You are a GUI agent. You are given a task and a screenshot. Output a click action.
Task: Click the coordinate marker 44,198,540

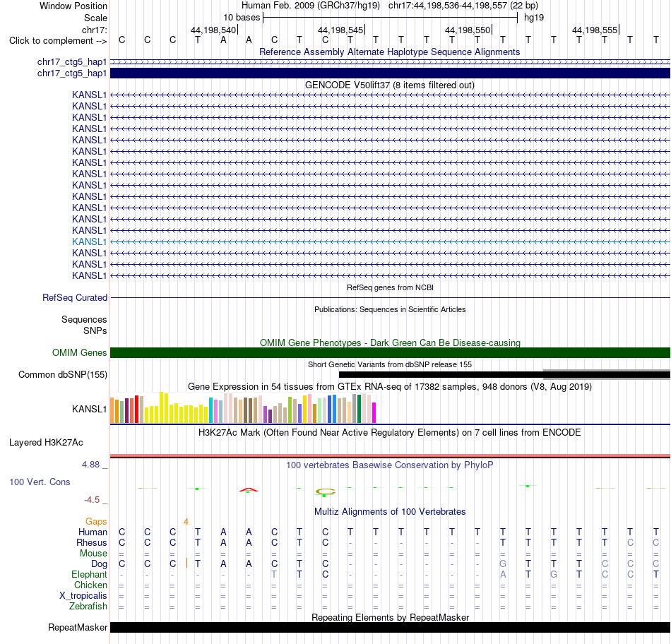pos(213,30)
